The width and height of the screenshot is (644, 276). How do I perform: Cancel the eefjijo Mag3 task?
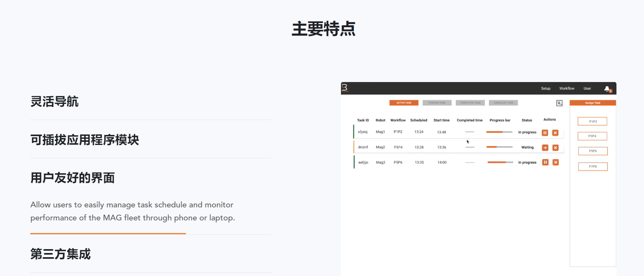coord(556,163)
